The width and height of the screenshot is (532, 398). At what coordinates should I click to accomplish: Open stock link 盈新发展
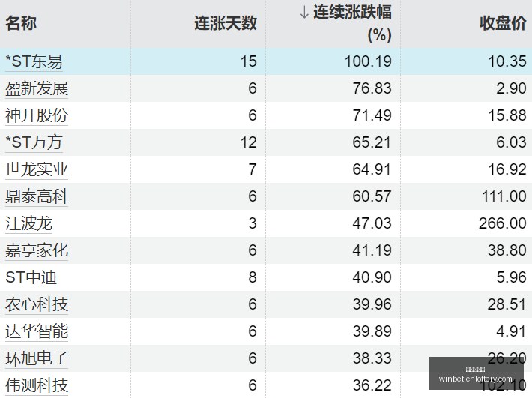37,88
